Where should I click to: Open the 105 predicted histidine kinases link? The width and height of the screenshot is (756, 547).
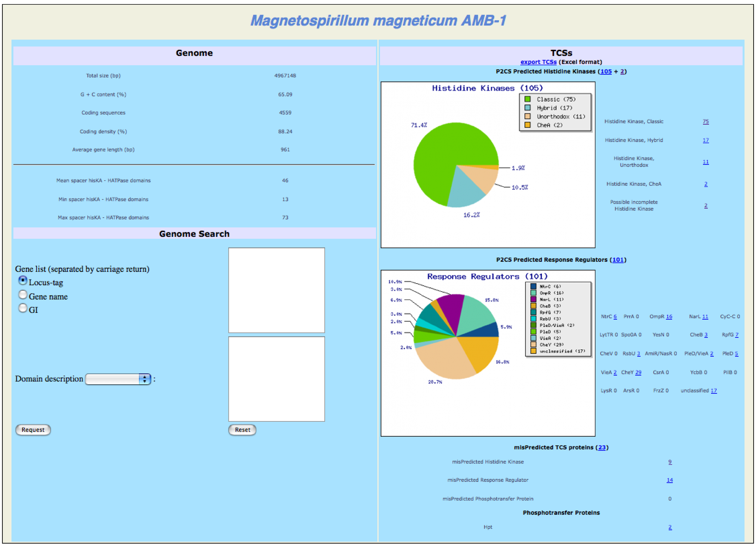pyautogui.click(x=606, y=71)
